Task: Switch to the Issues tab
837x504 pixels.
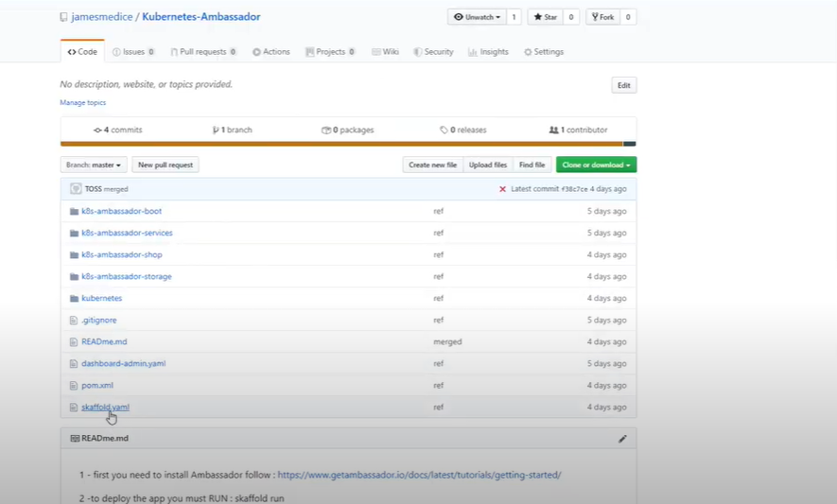Action: tap(133, 52)
